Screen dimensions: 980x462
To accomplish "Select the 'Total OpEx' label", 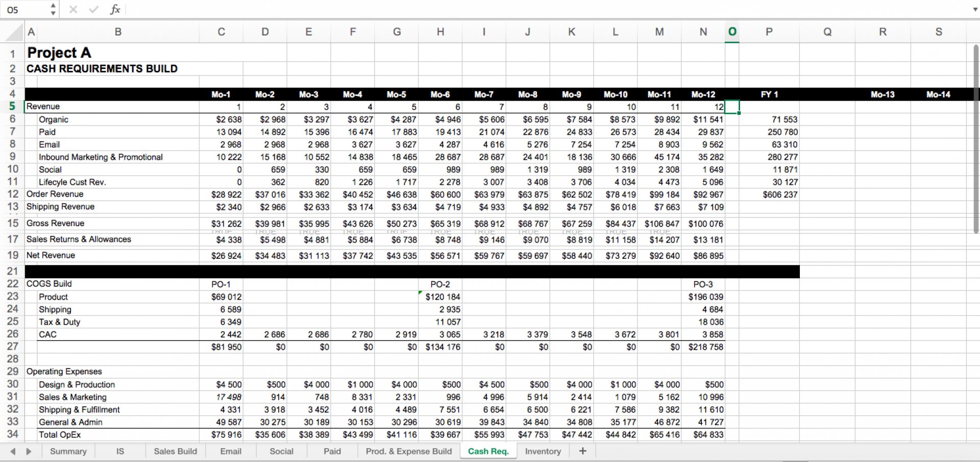I will click(60, 434).
